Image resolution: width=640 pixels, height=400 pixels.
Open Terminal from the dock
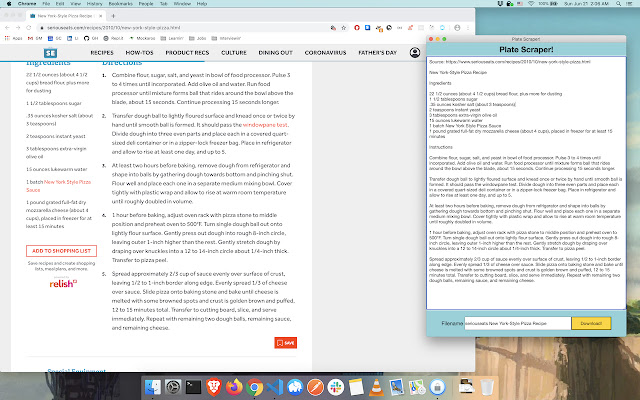click(193, 387)
